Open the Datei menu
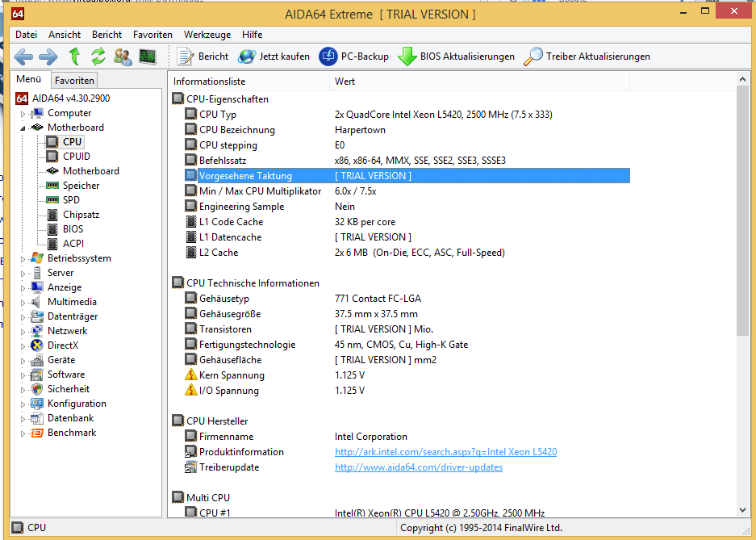Screen dimensions: 756x540 (x=26, y=35)
